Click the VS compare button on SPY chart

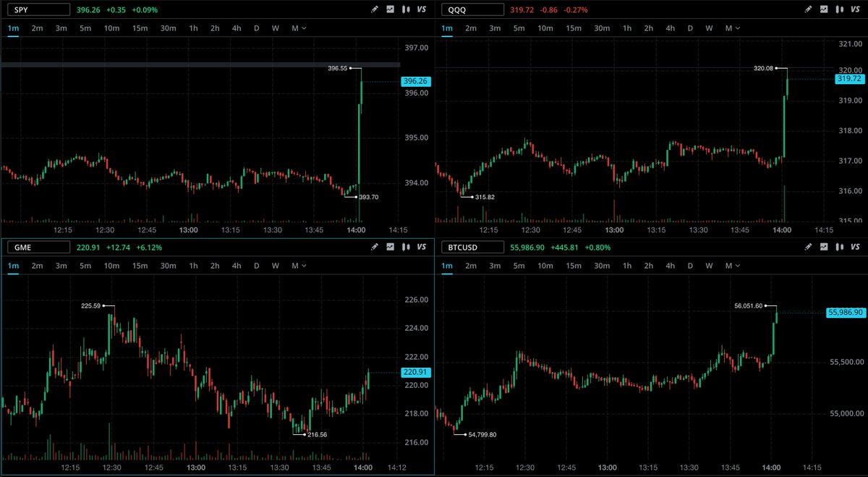421,10
